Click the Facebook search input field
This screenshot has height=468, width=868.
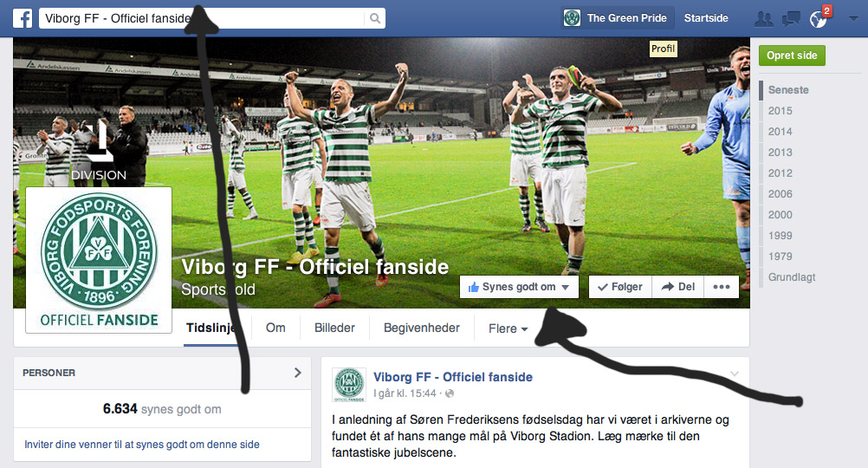[202, 18]
